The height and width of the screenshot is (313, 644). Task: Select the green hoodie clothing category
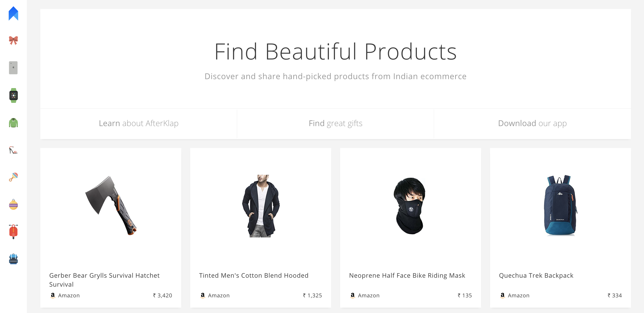coord(13,123)
